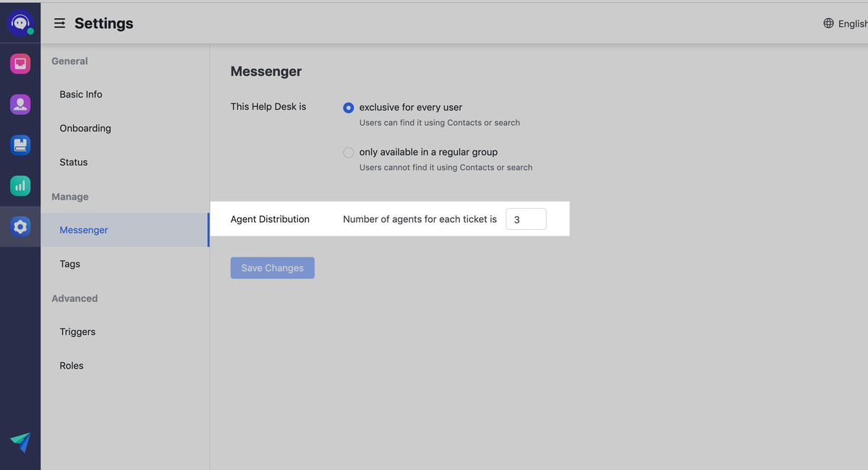Click the number of agents input field
The image size is (868, 470).
[526, 219]
